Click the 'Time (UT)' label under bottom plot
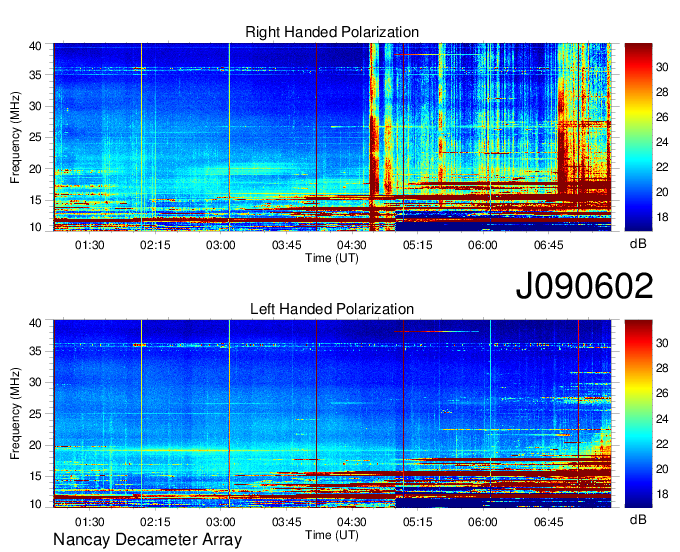680x552 pixels. click(x=332, y=535)
